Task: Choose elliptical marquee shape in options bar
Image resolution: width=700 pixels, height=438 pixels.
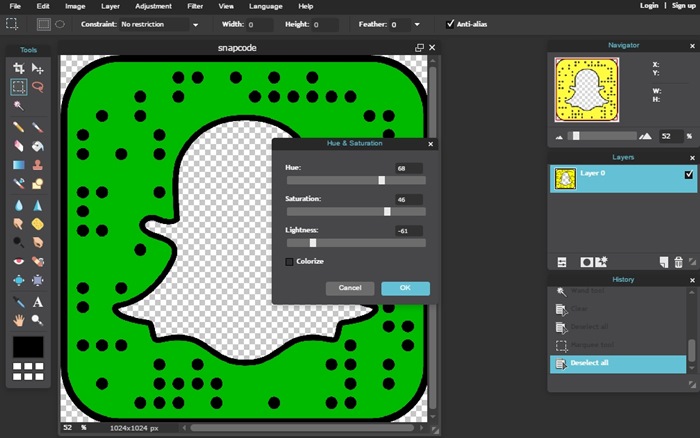Action: click(60, 24)
